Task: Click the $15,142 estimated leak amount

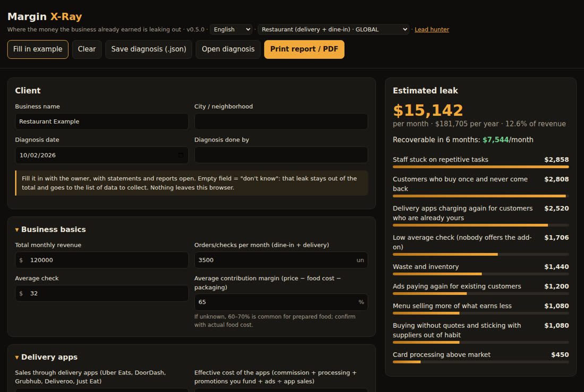Action: (428, 110)
